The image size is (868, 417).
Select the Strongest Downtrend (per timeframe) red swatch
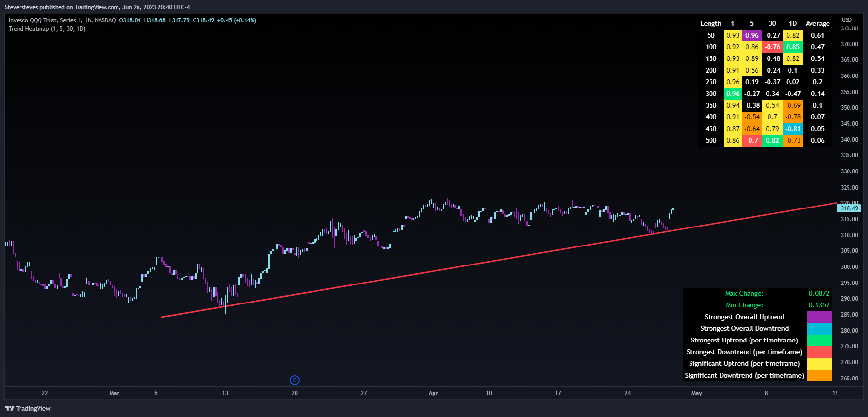pyautogui.click(x=819, y=352)
